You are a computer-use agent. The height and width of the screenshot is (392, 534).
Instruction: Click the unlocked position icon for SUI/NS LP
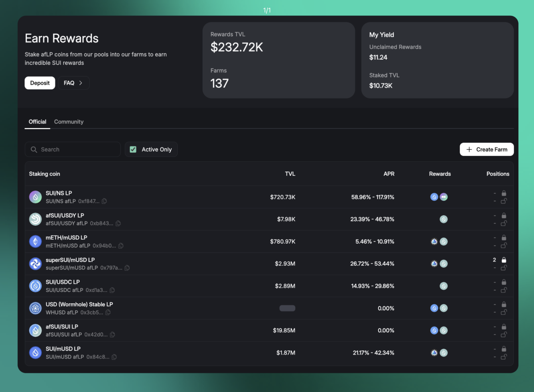click(x=504, y=201)
